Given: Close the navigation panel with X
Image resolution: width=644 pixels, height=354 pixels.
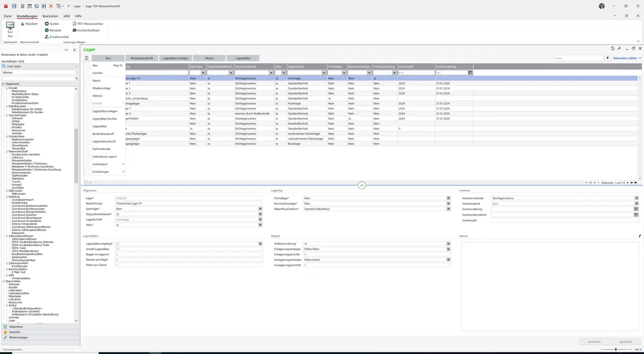Looking at the screenshot, I should 74,50.
